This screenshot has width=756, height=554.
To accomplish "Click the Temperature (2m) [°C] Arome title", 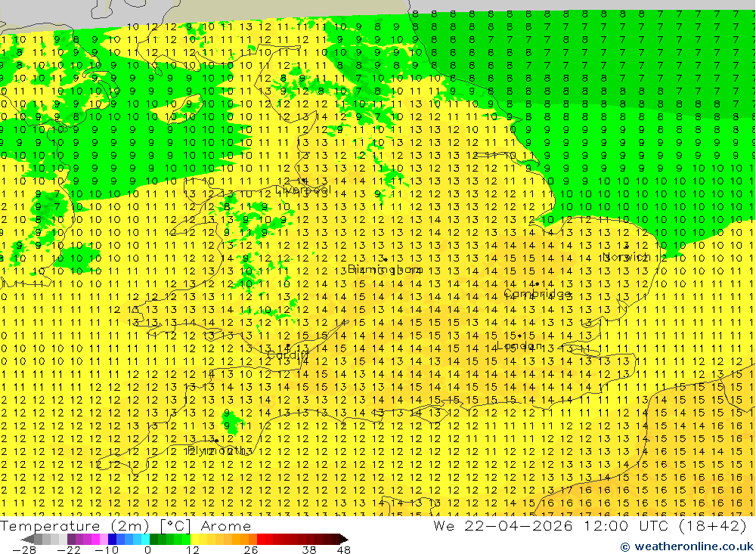I will point(125,525).
